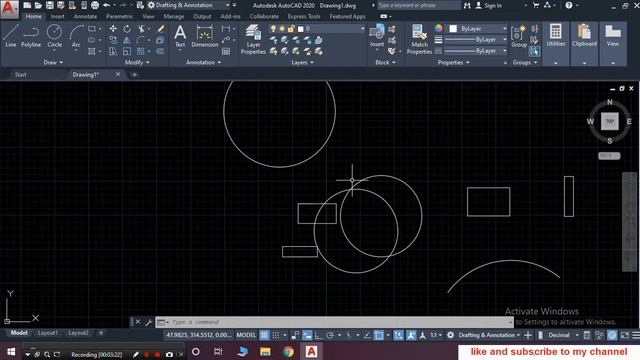The image size is (640, 360).
Task: Expand the Block panel
Action: tap(385, 62)
